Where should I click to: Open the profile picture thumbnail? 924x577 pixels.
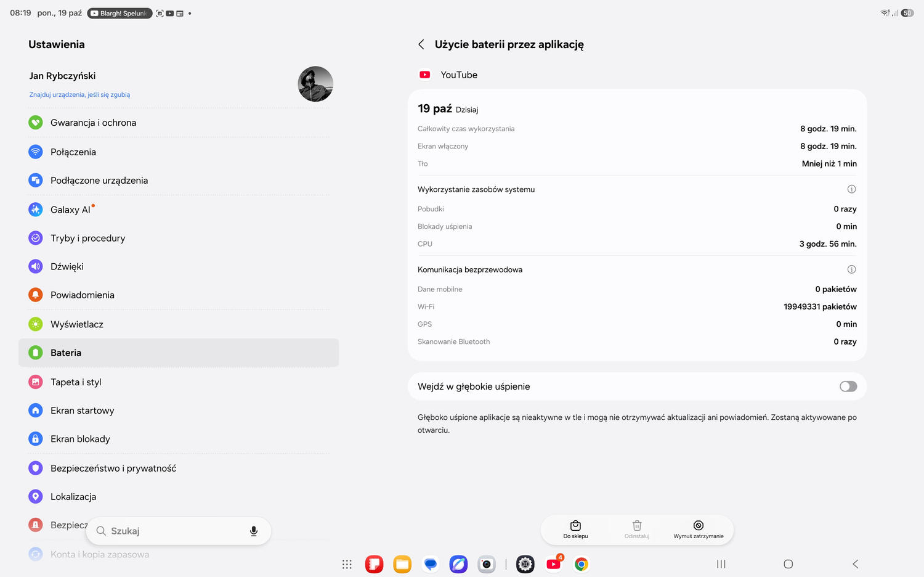click(x=315, y=84)
